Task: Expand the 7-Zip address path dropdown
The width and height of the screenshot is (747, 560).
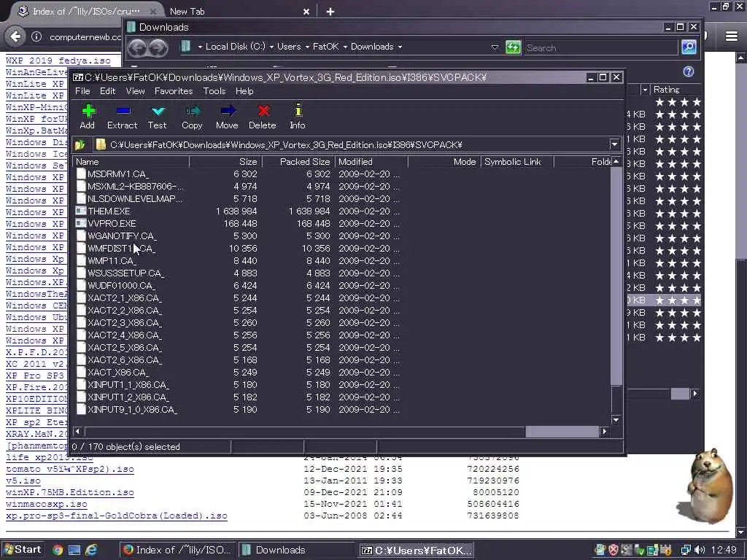Action: (x=614, y=144)
